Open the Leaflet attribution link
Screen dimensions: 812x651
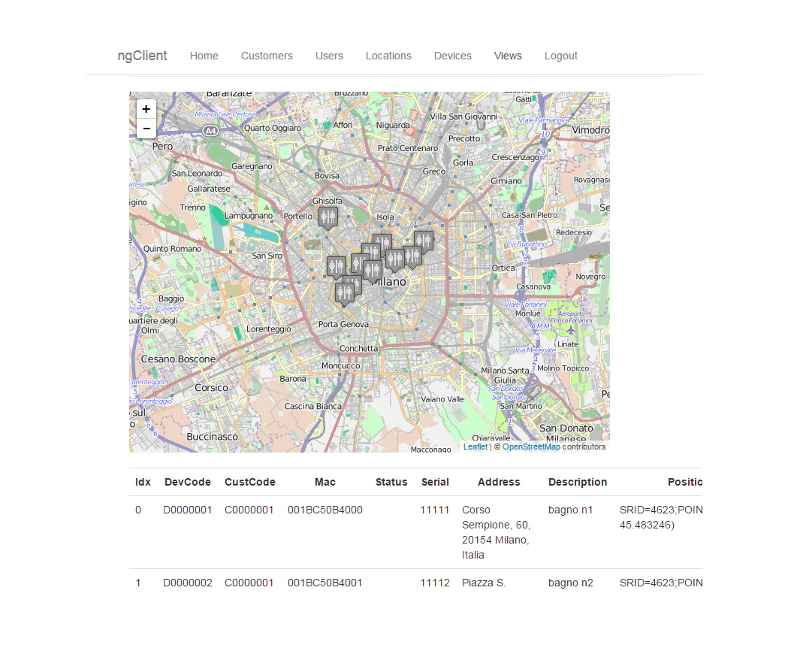tap(475, 447)
